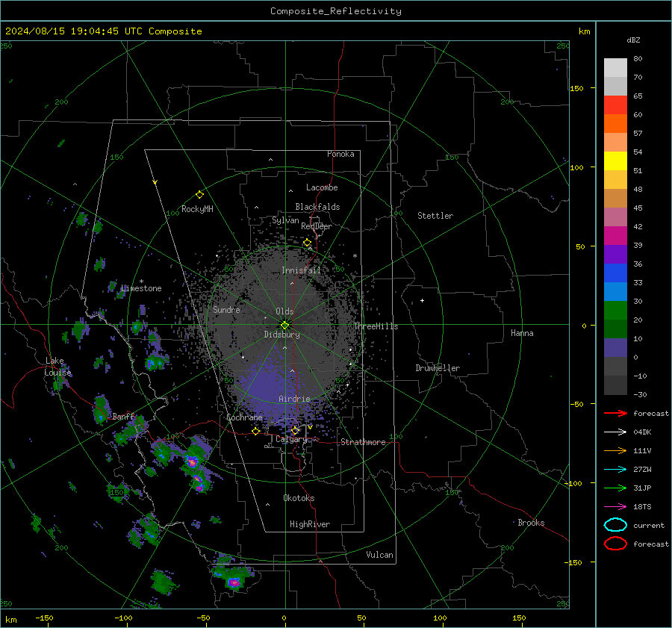672x628 pixels.
Task: Click the yellow radar site marker at Didsbury
Action: point(284,325)
